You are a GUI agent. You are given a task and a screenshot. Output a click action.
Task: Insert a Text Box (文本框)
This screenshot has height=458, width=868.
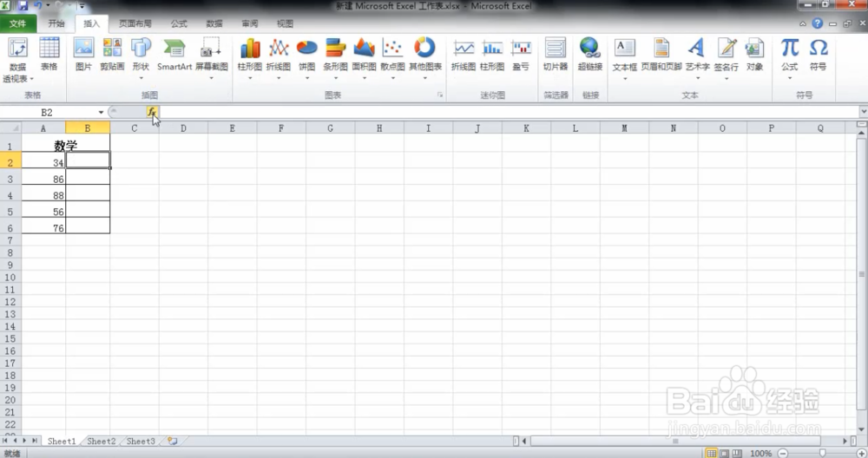[624, 57]
